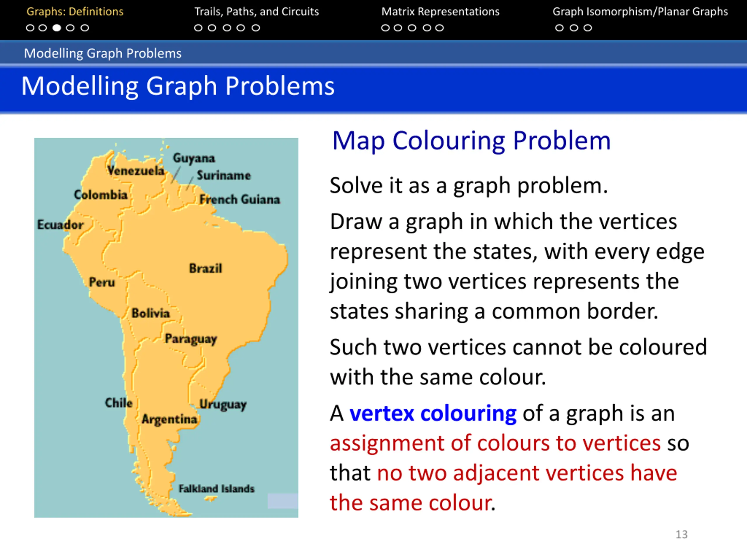Go to third dot under Matrix Representations
747x560 pixels.
click(x=412, y=28)
